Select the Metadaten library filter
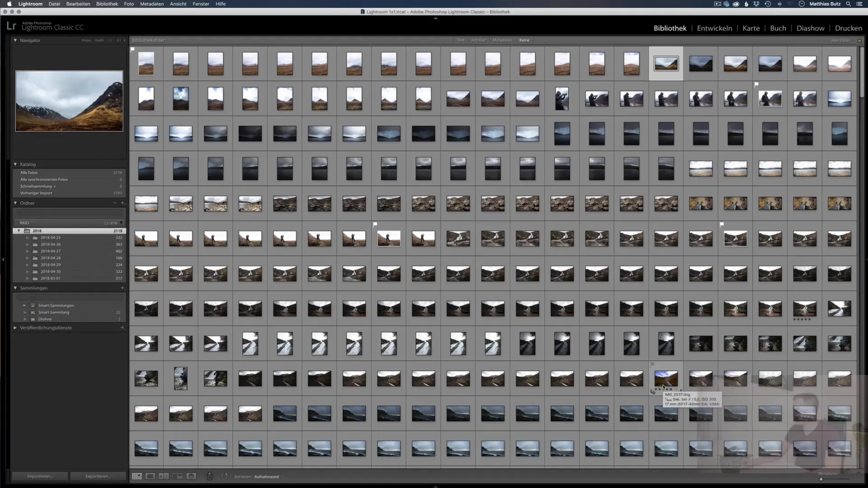The height and width of the screenshot is (488, 868). [x=502, y=40]
